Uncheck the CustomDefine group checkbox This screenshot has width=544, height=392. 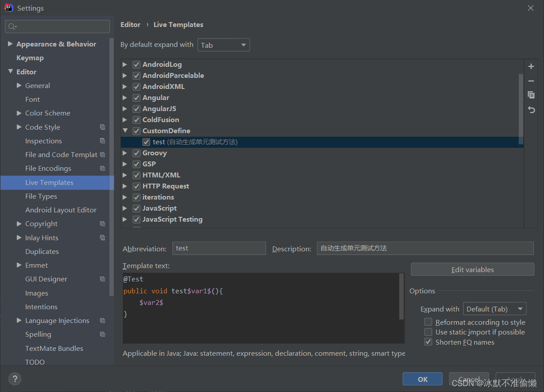pyautogui.click(x=136, y=131)
